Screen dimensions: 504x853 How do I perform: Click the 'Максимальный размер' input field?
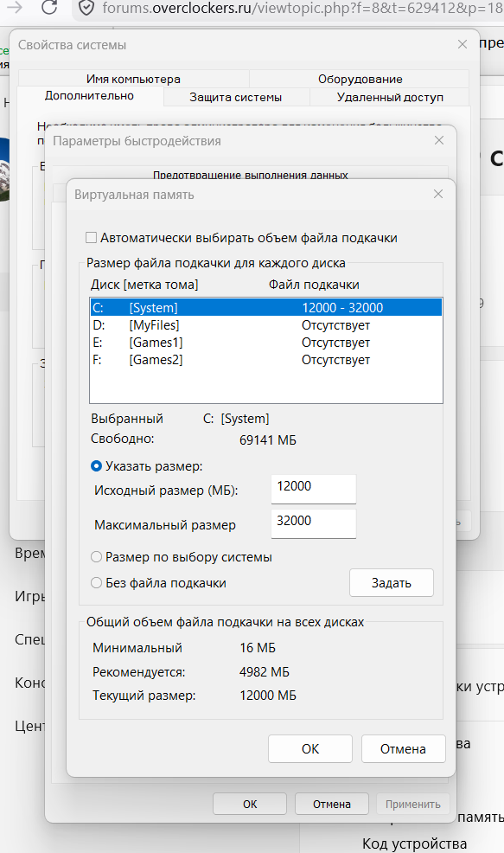click(x=313, y=523)
